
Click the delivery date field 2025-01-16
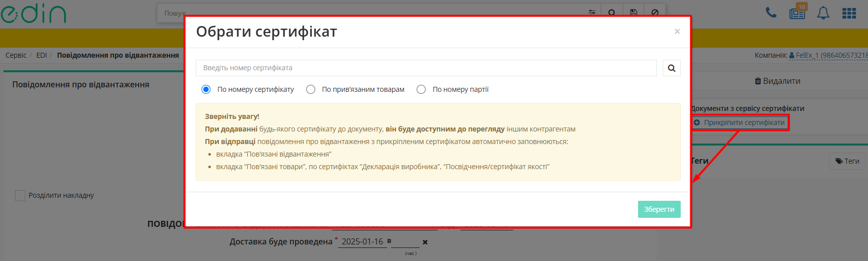point(362,241)
